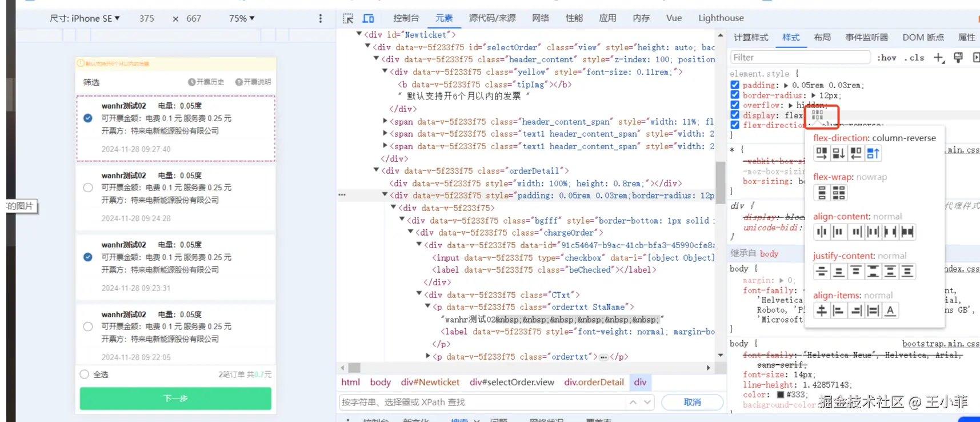Select flex-wrap wrap icon

pyautogui.click(x=838, y=193)
